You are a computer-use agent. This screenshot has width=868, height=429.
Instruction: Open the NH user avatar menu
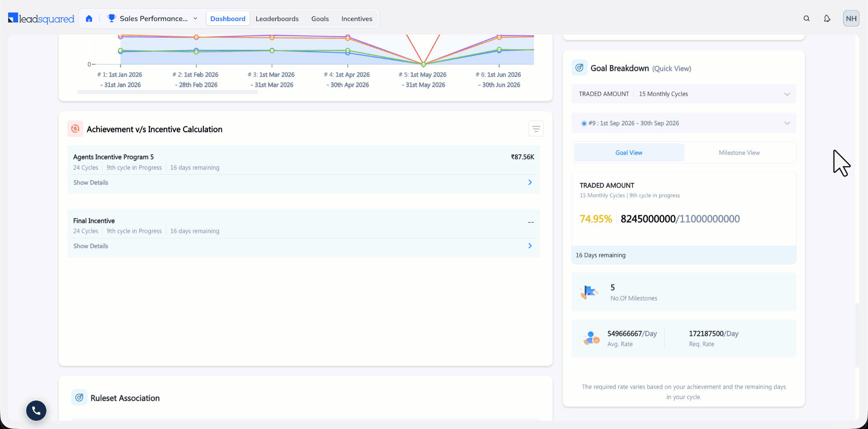pos(851,19)
